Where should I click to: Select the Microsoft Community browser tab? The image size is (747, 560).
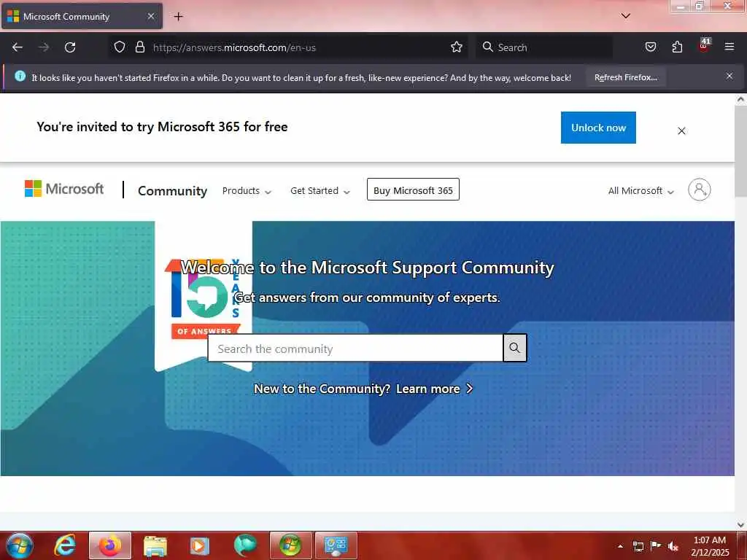[x=82, y=16]
